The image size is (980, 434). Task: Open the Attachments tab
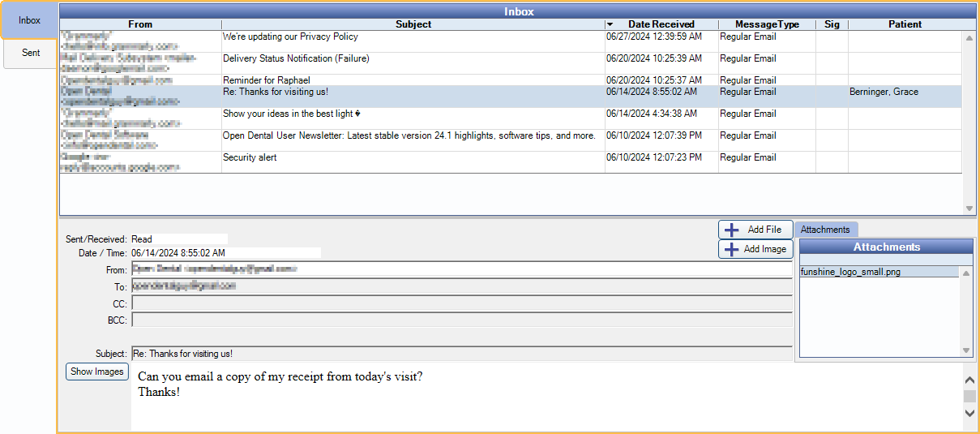pos(825,230)
